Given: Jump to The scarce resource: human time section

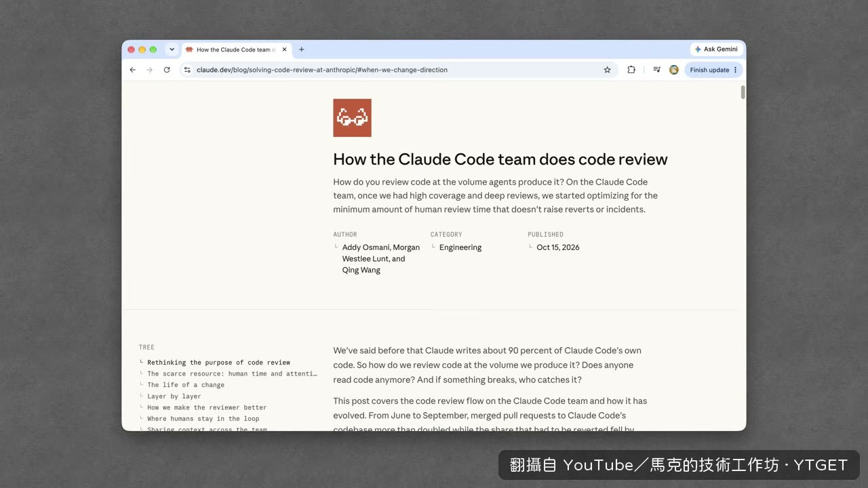Looking at the screenshot, I should (232, 373).
